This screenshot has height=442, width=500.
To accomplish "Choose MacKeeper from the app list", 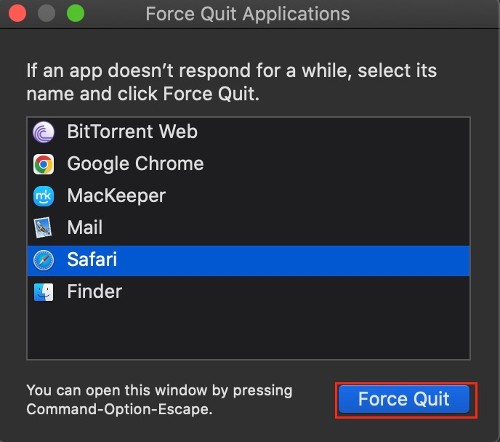I will 116,195.
